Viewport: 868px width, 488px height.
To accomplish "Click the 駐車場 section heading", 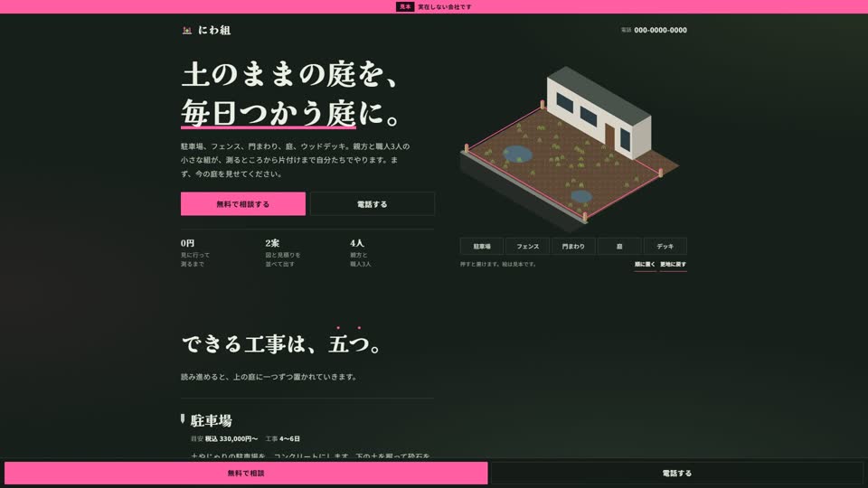I will (x=211, y=420).
